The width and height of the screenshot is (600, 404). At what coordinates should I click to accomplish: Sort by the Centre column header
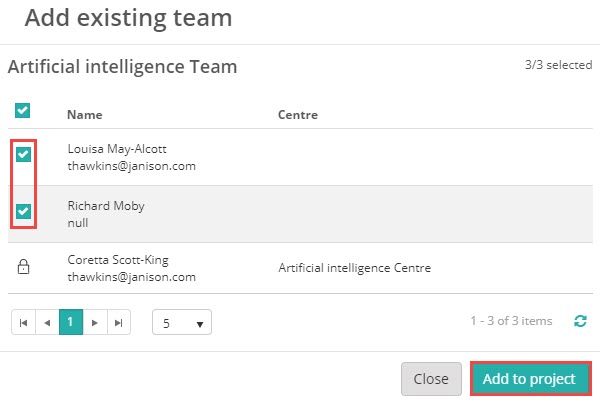click(x=298, y=115)
